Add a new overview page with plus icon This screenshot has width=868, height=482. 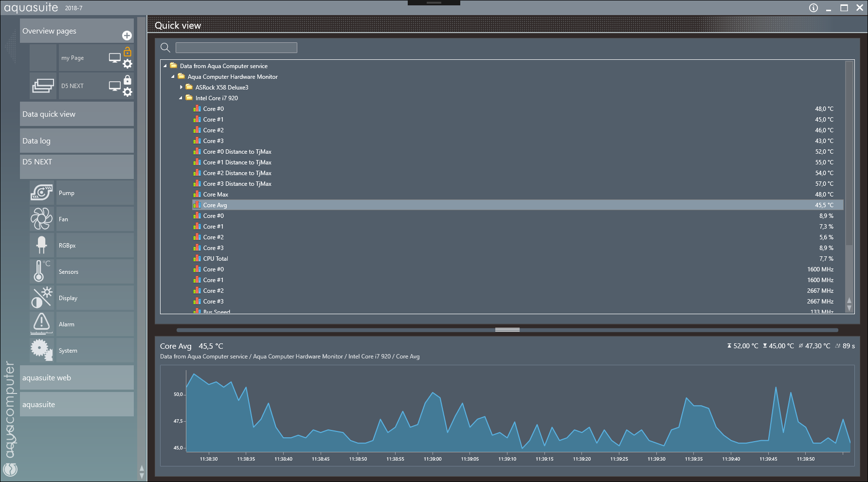pyautogui.click(x=127, y=36)
